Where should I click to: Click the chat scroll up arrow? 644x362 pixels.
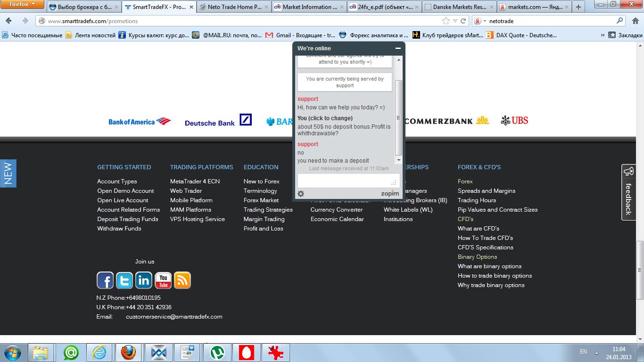(398, 59)
